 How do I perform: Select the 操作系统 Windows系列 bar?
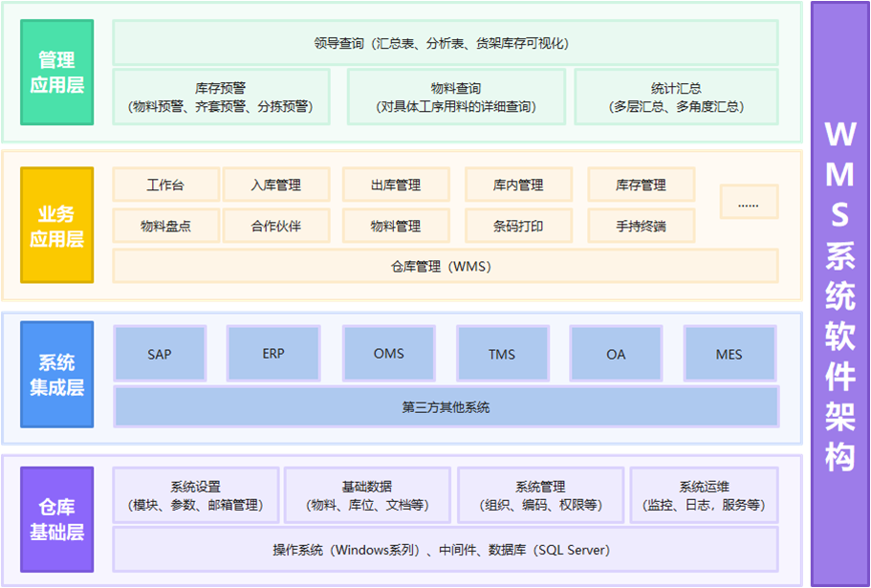pyautogui.click(x=445, y=550)
